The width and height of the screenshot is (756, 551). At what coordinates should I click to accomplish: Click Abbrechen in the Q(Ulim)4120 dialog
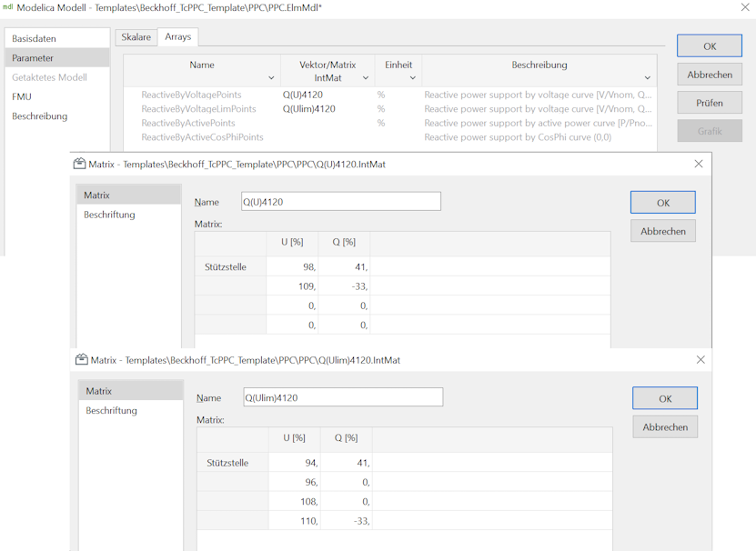665,426
